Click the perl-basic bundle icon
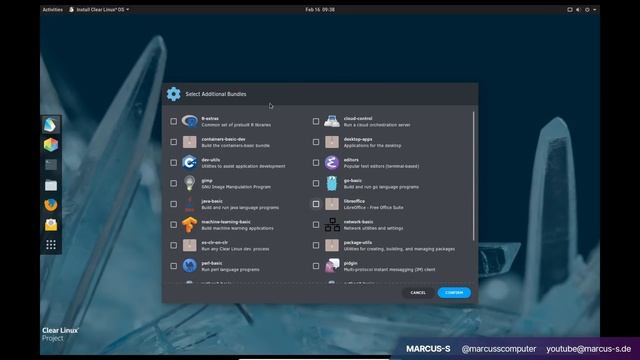 [189, 266]
